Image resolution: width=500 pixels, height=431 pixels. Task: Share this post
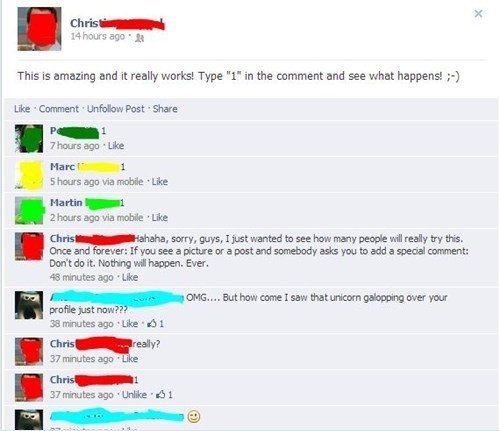[x=165, y=109]
